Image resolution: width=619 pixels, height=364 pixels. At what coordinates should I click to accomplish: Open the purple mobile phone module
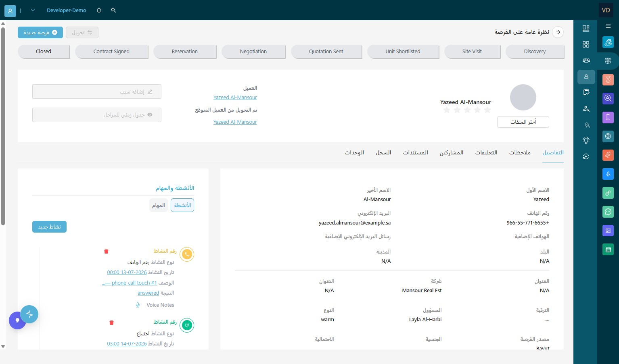click(x=608, y=117)
